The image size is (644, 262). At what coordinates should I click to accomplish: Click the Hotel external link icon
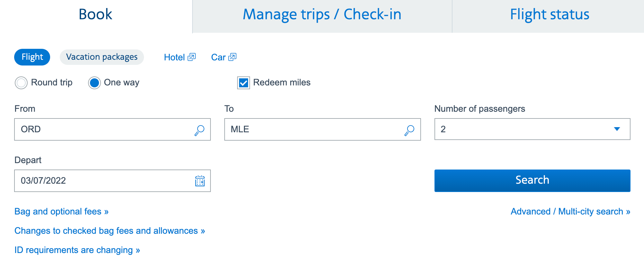[192, 57]
